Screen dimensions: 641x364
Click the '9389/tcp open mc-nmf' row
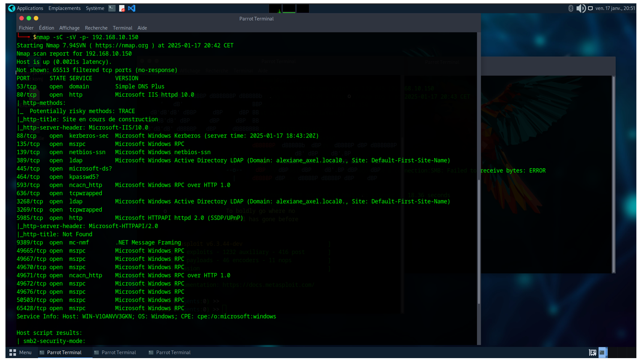pyautogui.click(x=99, y=242)
